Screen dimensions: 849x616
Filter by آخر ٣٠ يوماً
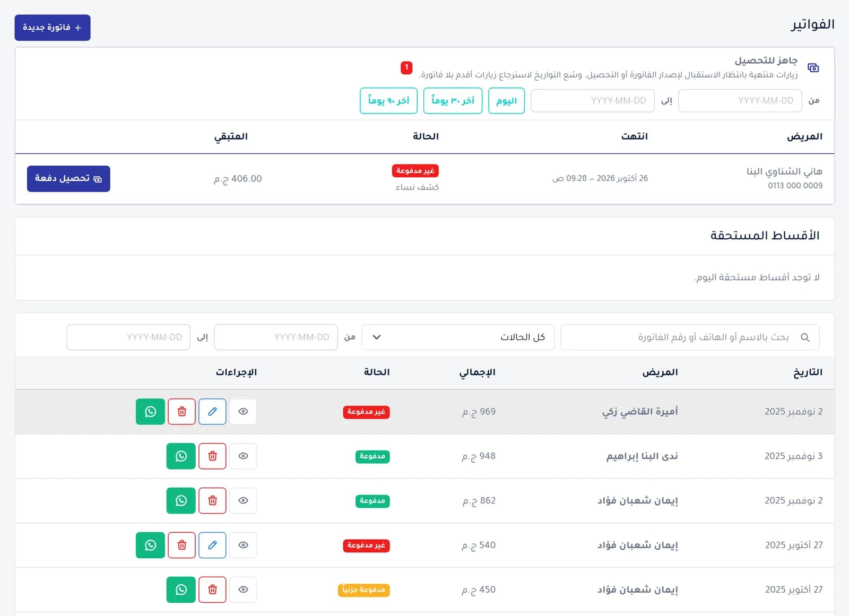pos(453,101)
